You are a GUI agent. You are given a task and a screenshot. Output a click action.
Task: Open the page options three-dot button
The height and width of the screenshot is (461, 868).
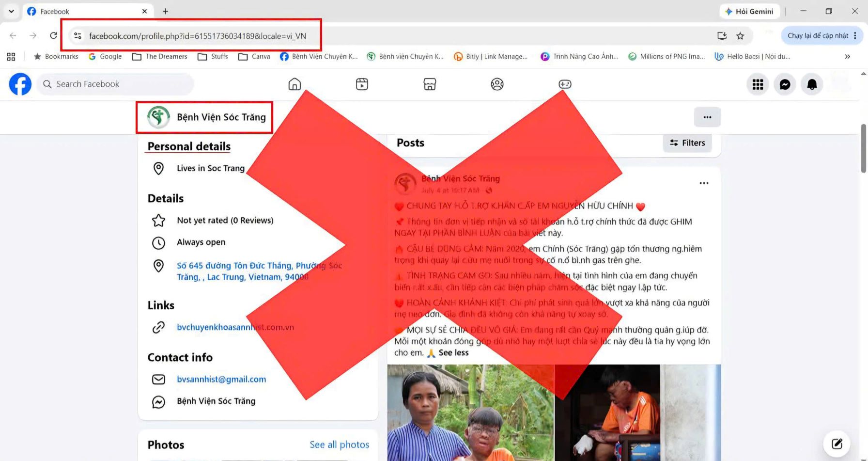[707, 117]
